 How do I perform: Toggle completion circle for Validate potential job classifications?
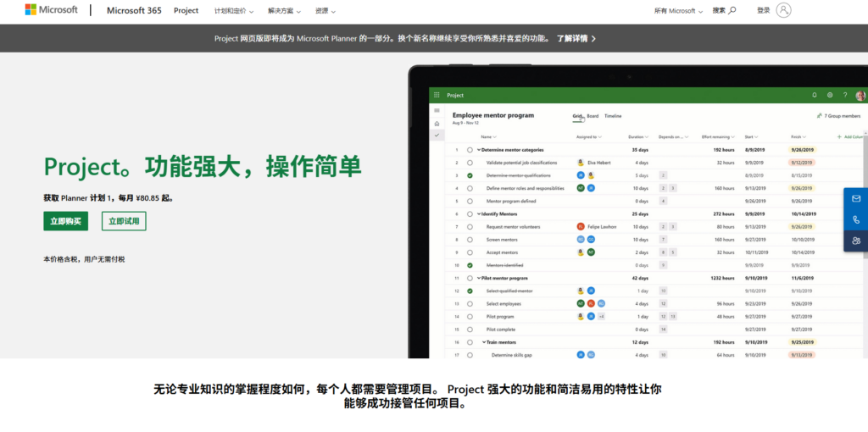point(470,163)
